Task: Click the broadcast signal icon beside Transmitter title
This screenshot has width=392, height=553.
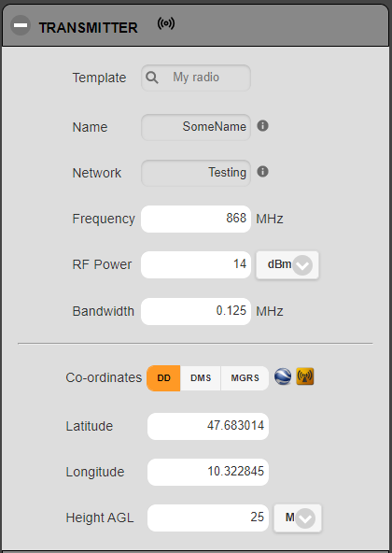Action: [x=166, y=24]
